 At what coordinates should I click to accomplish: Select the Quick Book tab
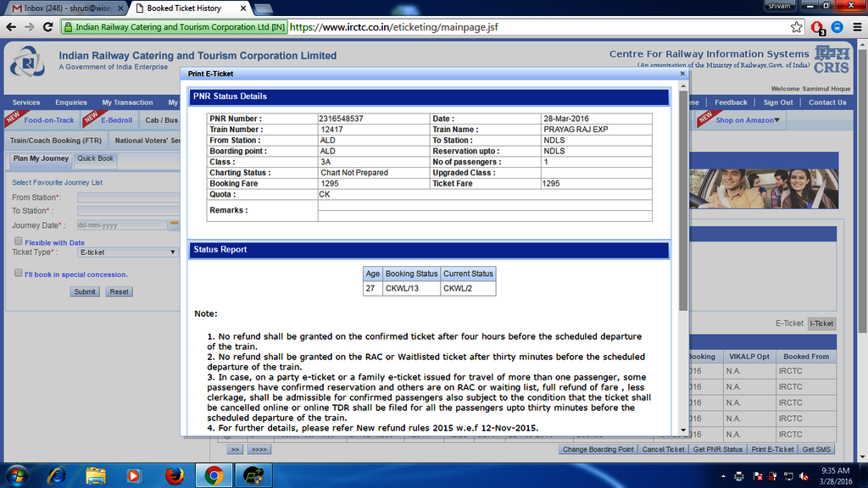click(95, 158)
